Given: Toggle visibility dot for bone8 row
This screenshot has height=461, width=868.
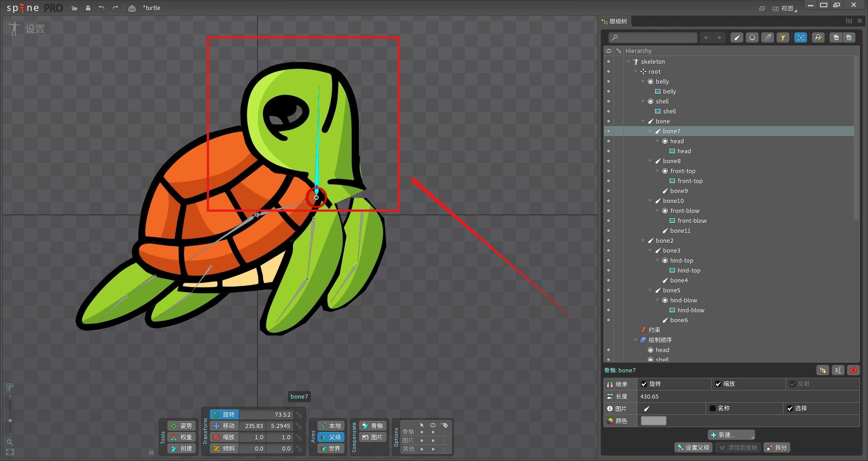Looking at the screenshot, I should pos(609,161).
